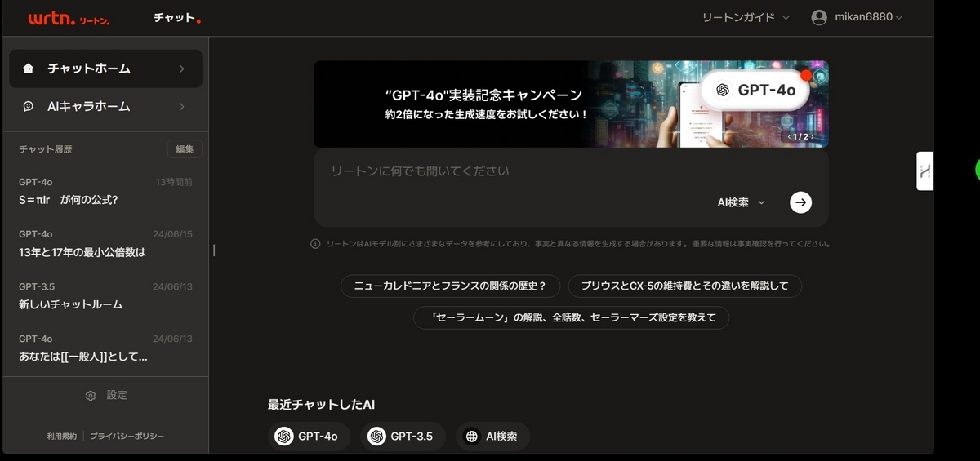Viewport: 980px width, 461px height.
Task: Click the side widget icon at right edge
Action: 924,171
